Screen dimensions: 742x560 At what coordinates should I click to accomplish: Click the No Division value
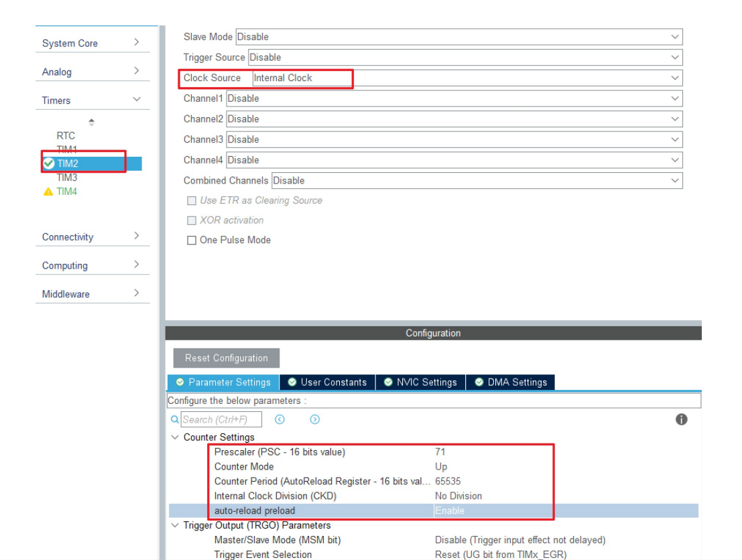458,496
